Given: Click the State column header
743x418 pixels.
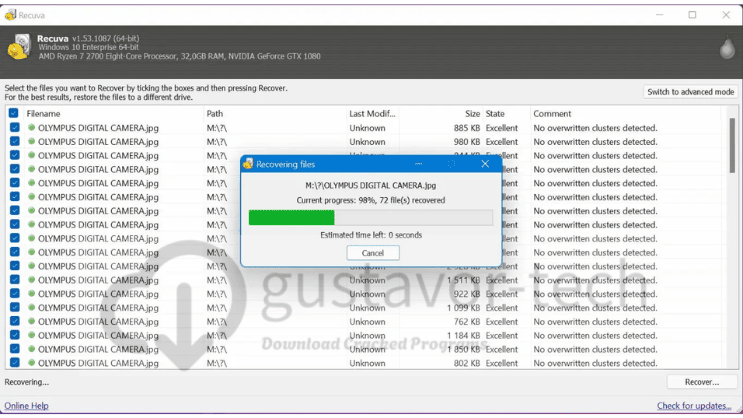Looking at the screenshot, I should [x=496, y=114].
